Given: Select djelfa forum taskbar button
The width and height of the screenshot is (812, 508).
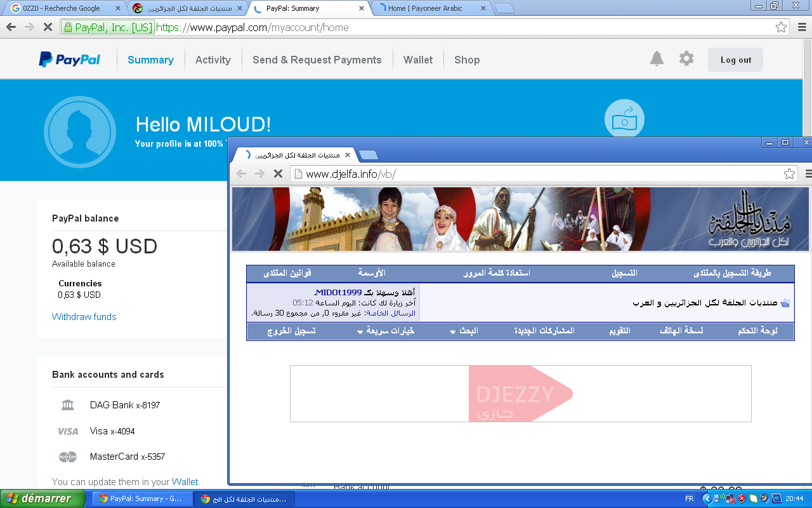Looking at the screenshot, I should tap(244, 499).
